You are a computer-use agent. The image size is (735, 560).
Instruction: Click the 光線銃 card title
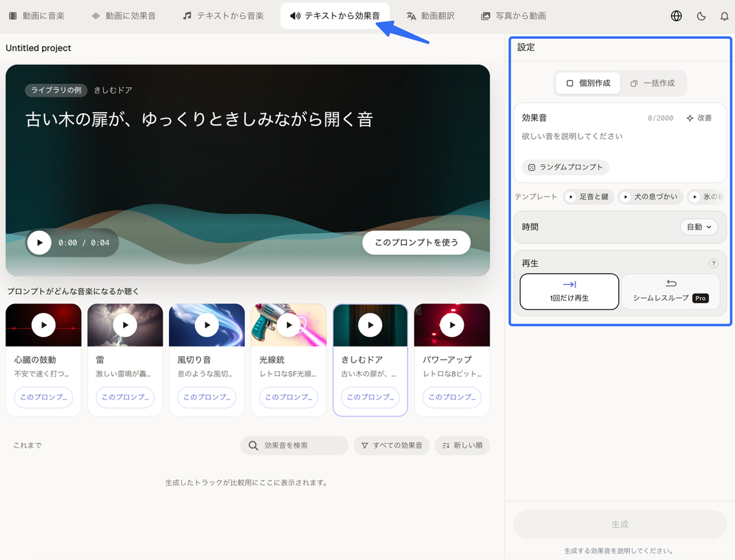(x=272, y=360)
